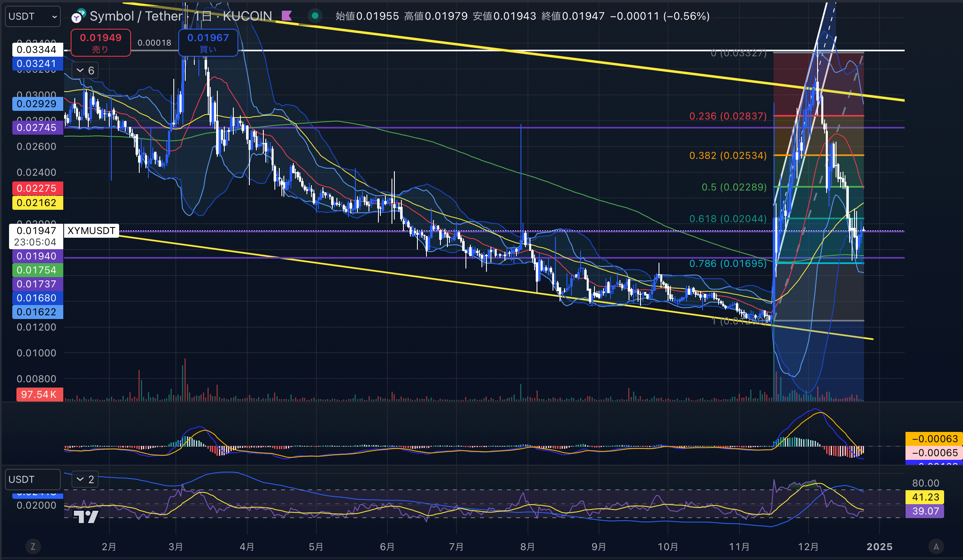Select the 0.618 (0.02044) Fibonacci level label
Image resolution: width=963 pixels, height=560 pixels.
(x=728, y=219)
